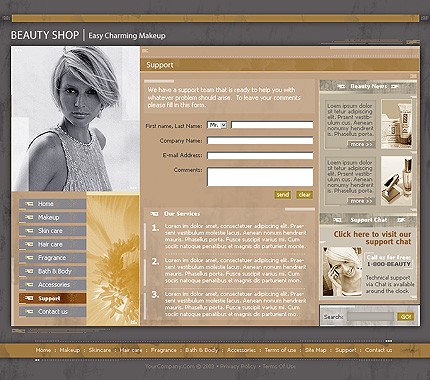430x380 pixels.
Task: Click the E-mail Address input field
Action: pyautogui.click(x=260, y=155)
